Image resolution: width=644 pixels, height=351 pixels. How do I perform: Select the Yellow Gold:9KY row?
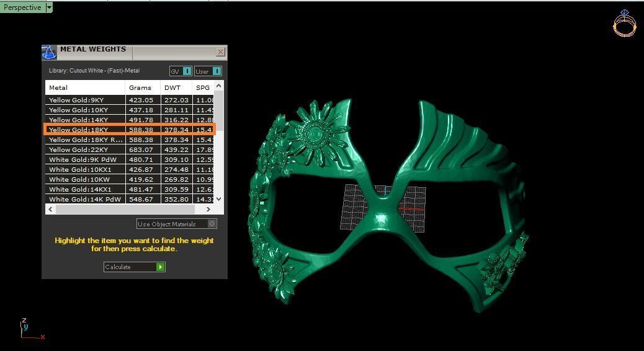(x=130, y=100)
